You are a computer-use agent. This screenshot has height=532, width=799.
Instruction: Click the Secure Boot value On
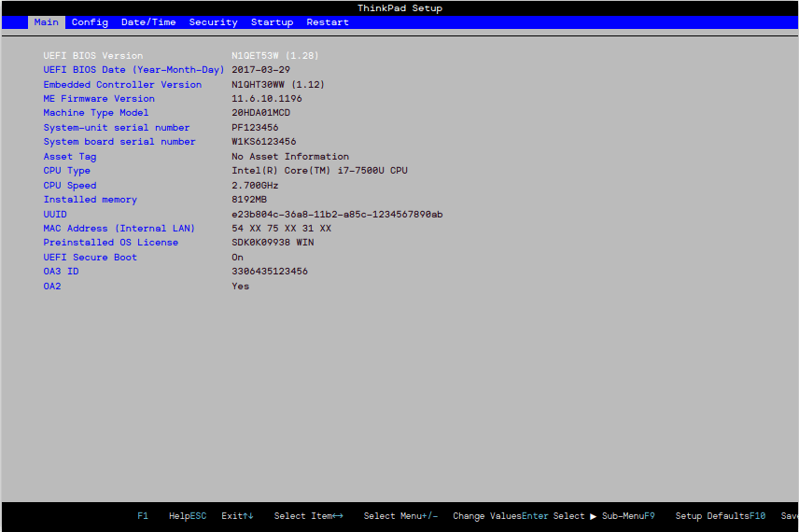tap(237, 258)
